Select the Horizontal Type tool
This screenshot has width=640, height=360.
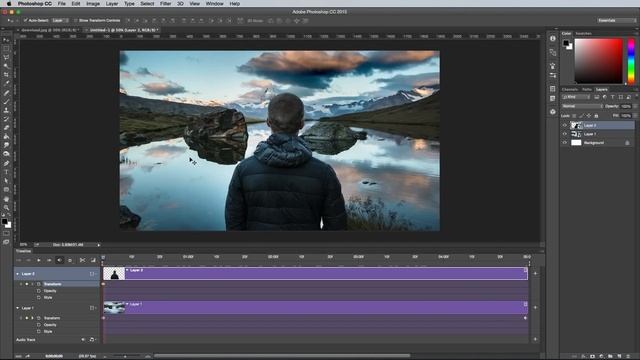point(6,172)
